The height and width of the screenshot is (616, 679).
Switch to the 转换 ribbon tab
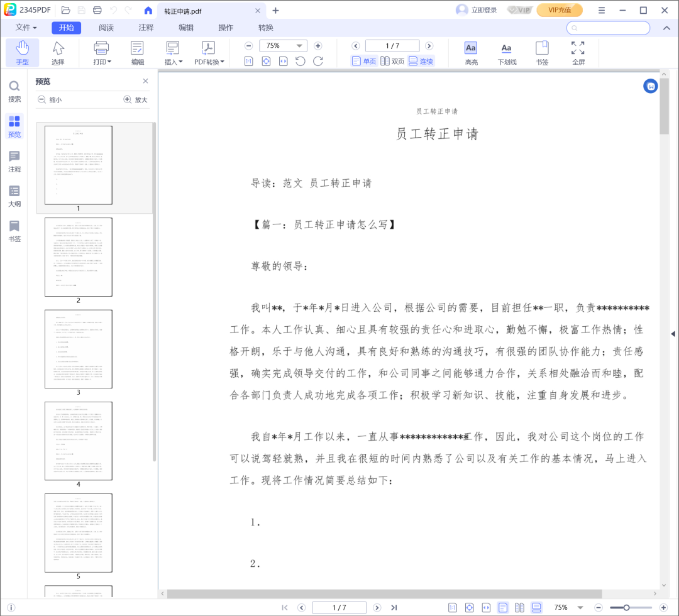pos(265,27)
